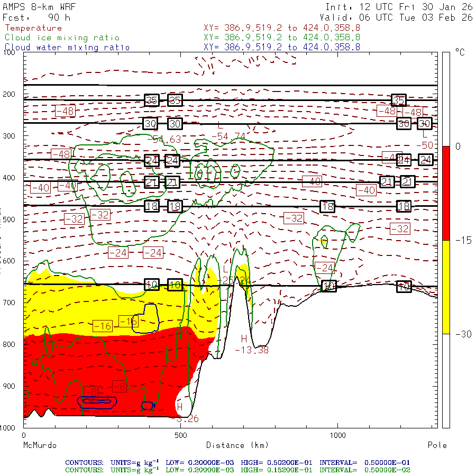
Task: Click the rightmost "-32" temperature contour label
Action: [x=400, y=228]
